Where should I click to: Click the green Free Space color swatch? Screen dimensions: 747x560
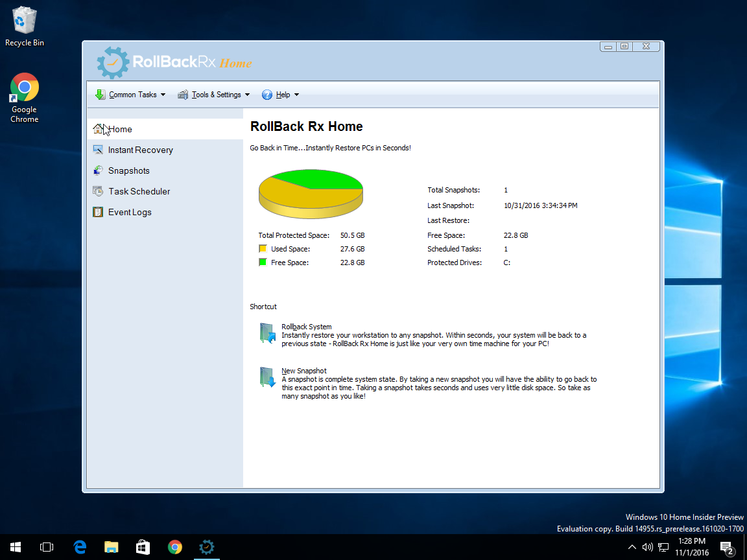pos(263,262)
